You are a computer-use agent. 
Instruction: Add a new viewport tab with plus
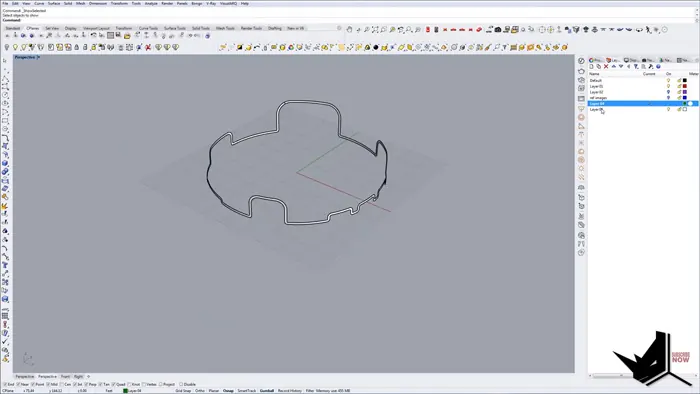click(88, 377)
